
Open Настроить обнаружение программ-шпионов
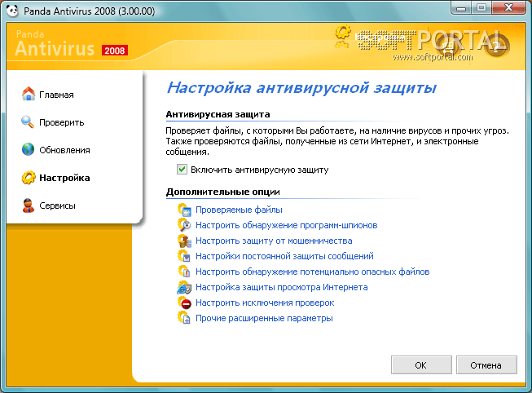pyautogui.click(x=286, y=225)
